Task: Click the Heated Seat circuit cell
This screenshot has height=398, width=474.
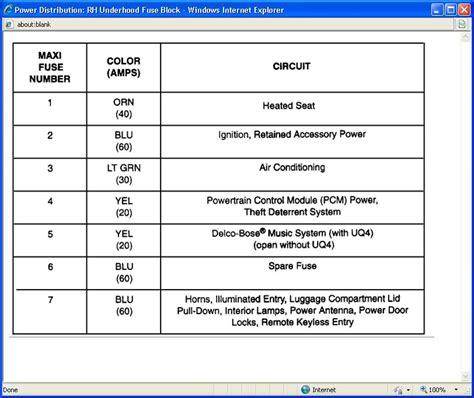Action: [292, 109]
